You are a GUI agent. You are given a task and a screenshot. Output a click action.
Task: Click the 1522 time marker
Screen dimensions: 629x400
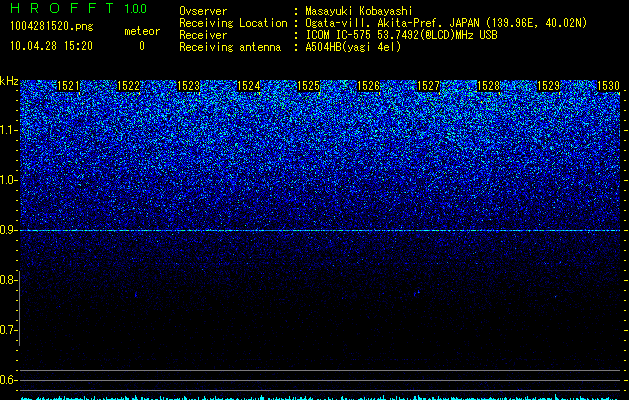click(128, 86)
